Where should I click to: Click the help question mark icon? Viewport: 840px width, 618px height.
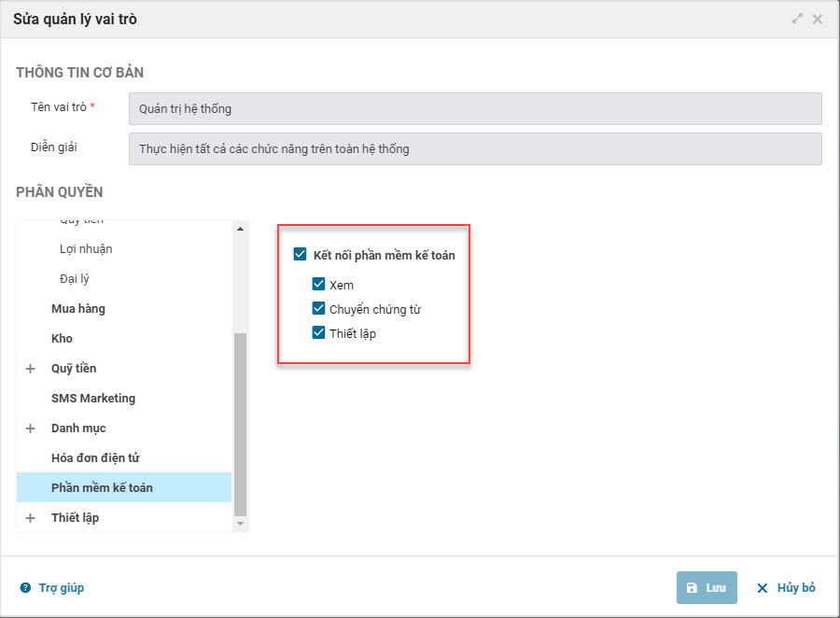(25, 588)
